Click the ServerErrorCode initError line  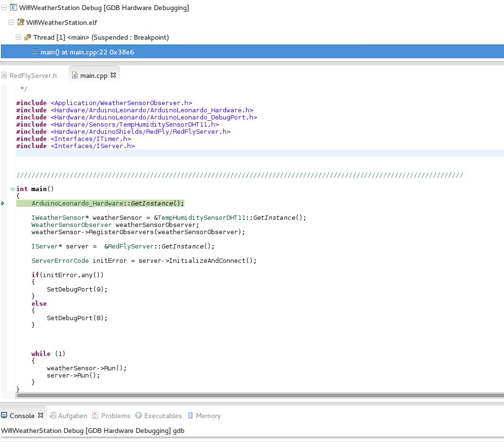pos(144,261)
